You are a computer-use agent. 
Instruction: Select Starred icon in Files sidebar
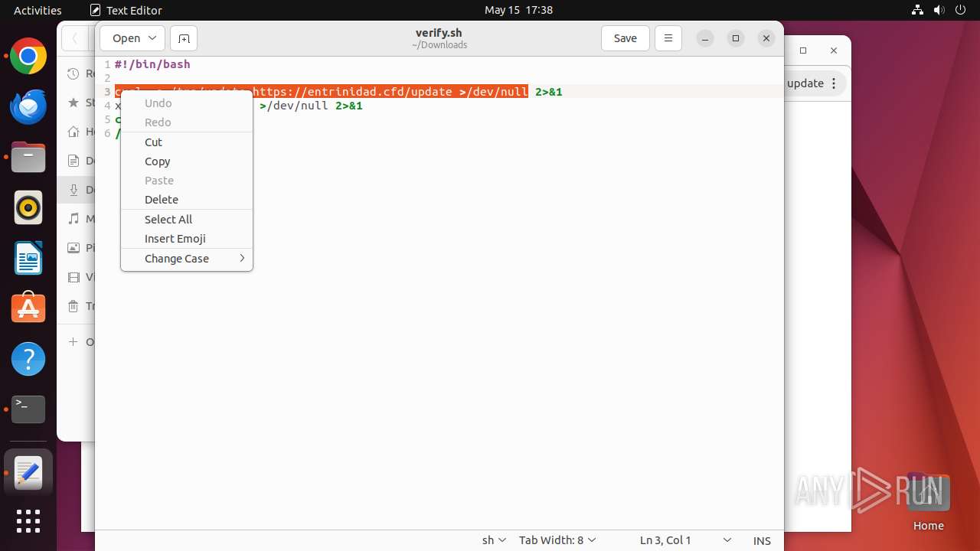coord(73,103)
